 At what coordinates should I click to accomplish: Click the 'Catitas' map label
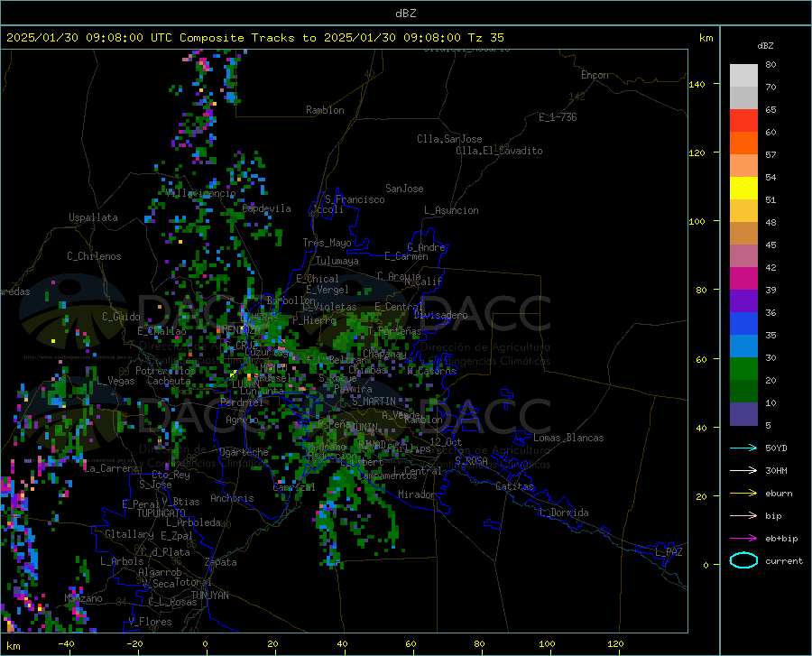[x=514, y=486]
